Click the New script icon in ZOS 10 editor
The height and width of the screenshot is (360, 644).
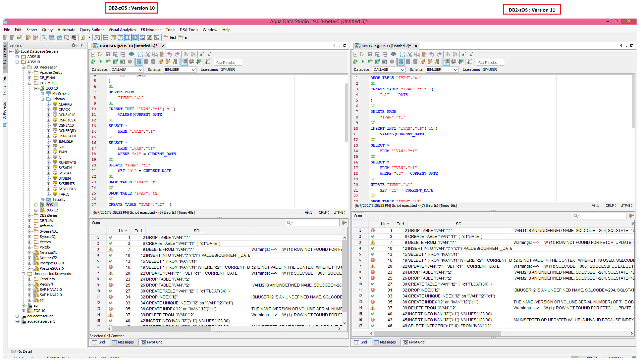tap(93, 54)
